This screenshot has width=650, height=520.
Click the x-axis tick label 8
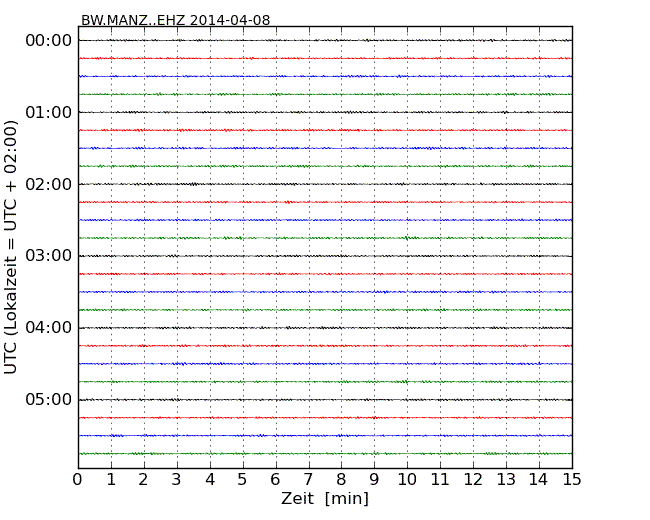[341, 479]
